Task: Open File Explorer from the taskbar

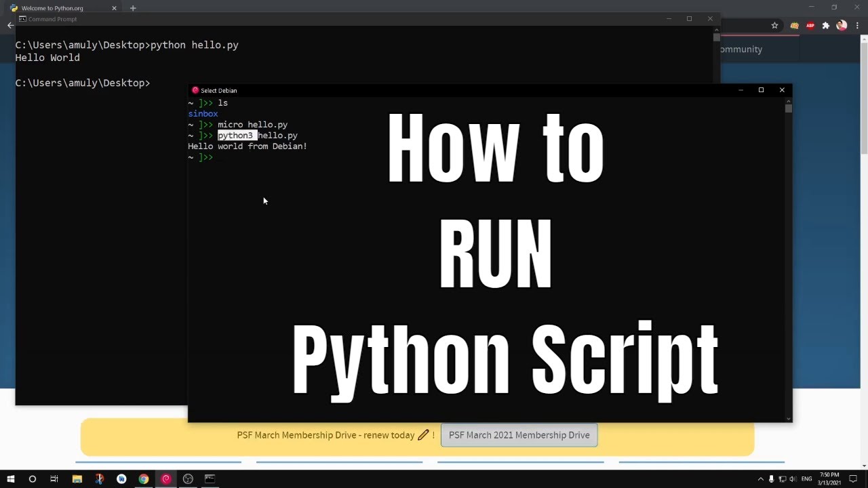Action: pos(77,479)
